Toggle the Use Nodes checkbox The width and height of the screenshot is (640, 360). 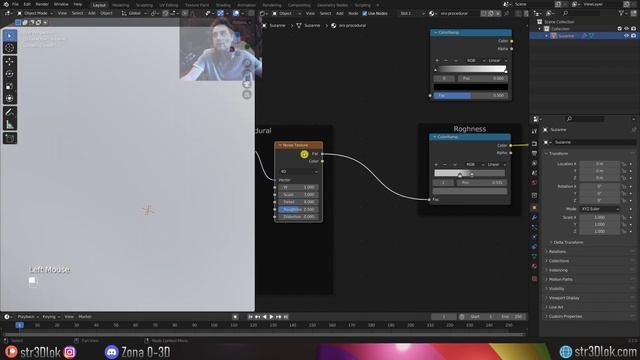pyautogui.click(x=364, y=13)
